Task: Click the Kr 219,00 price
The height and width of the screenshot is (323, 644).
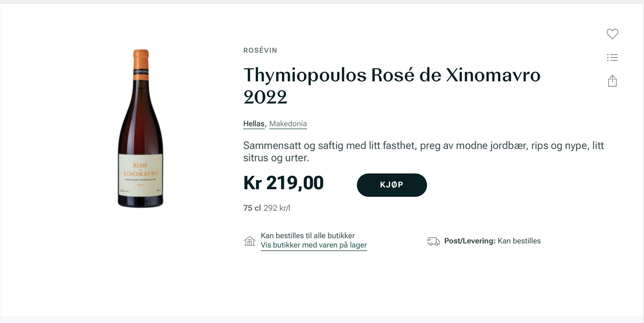Action: 283,183
